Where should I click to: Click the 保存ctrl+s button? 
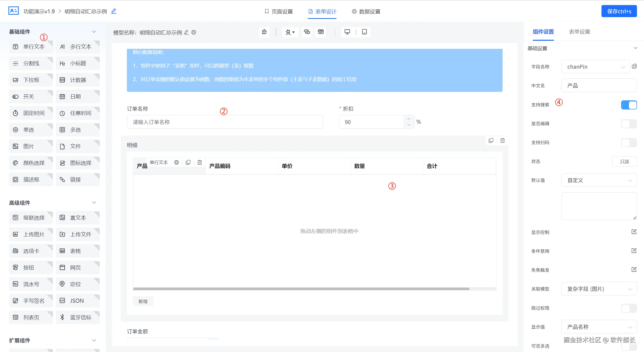point(619,11)
